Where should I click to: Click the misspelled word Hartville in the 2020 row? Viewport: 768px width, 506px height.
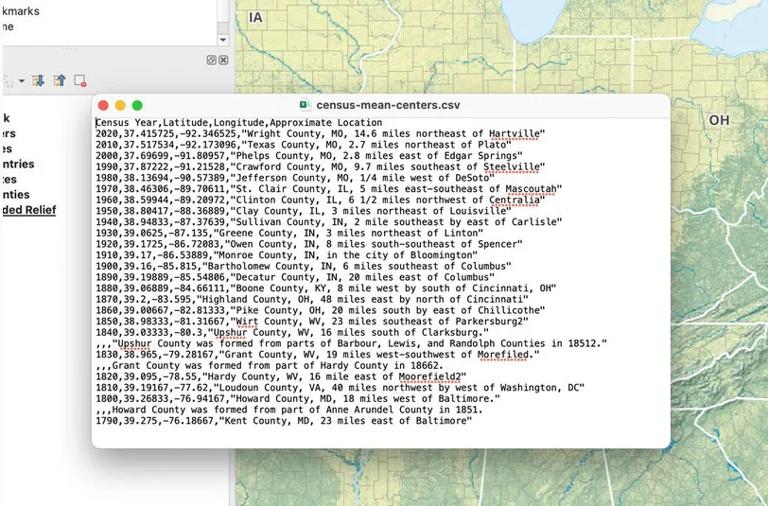(514, 133)
